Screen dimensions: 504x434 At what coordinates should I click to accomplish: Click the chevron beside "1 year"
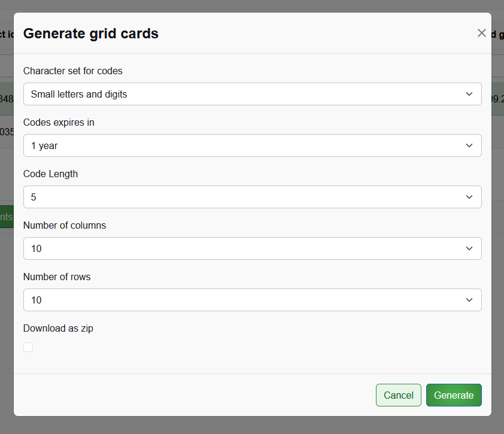coord(469,145)
